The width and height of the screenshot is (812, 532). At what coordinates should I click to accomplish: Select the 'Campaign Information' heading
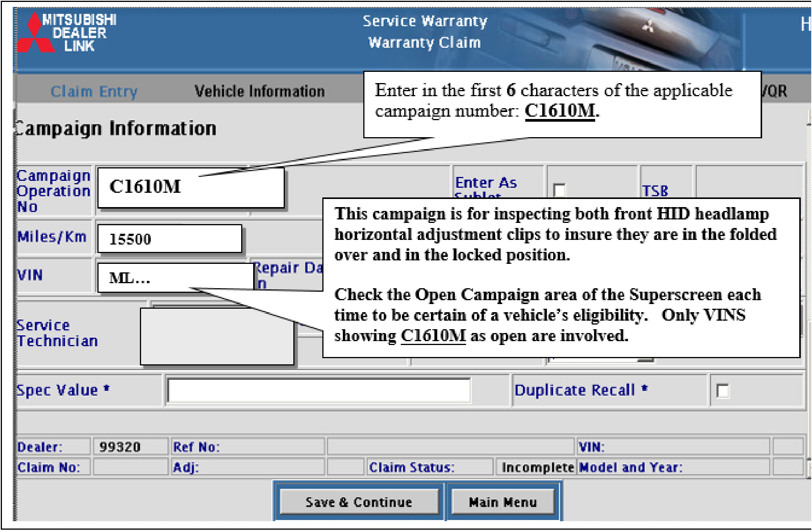pyautogui.click(x=116, y=128)
